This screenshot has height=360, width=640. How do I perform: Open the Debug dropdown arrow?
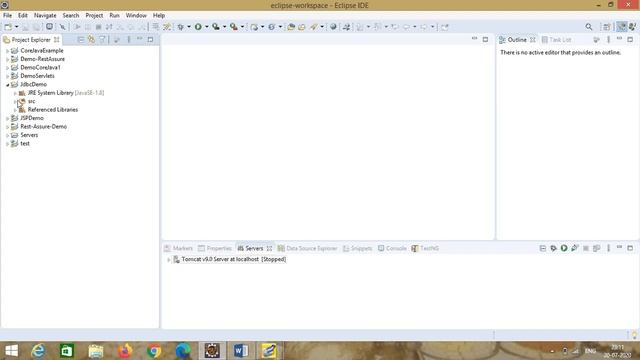[x=189, y=27]
